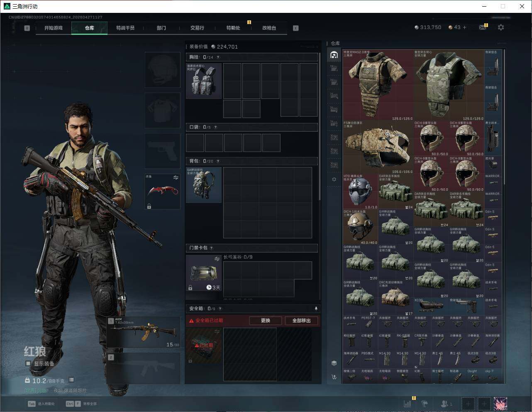Image resolution: width=532 pixels, height=412 pixels.
Task: Select the Osight attachment in the warehouse
Action: click(x=475, y=375)
